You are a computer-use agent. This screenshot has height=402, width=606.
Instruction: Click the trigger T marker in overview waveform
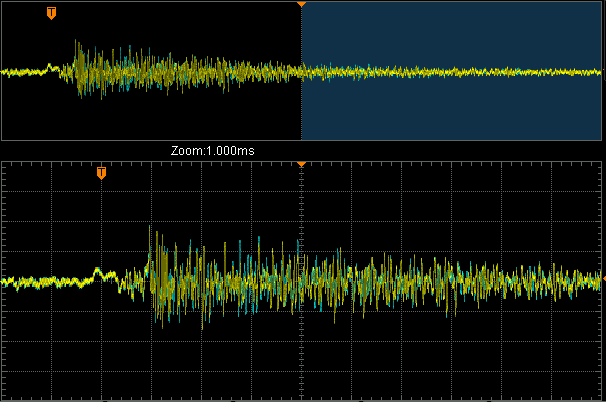coord(51,13)
